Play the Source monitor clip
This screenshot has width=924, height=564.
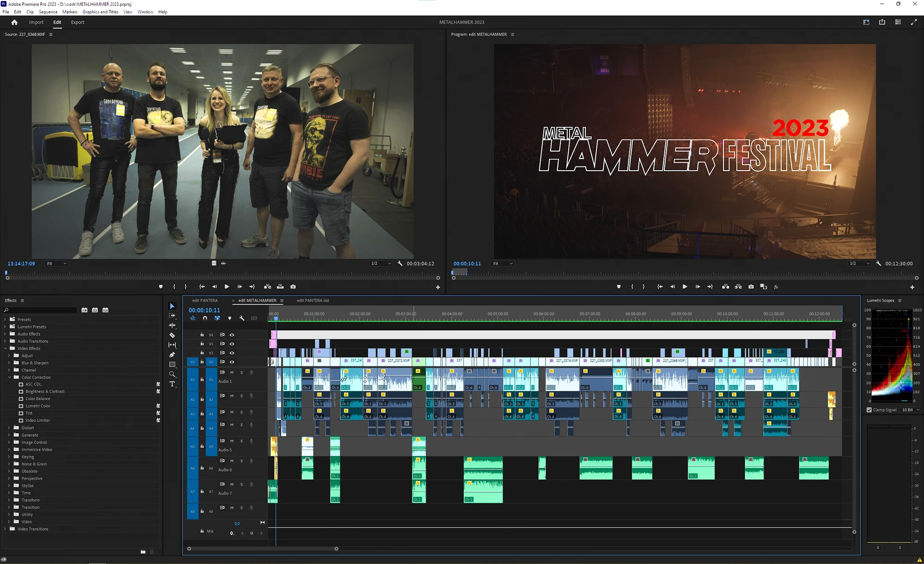click(x=227, y=287)
